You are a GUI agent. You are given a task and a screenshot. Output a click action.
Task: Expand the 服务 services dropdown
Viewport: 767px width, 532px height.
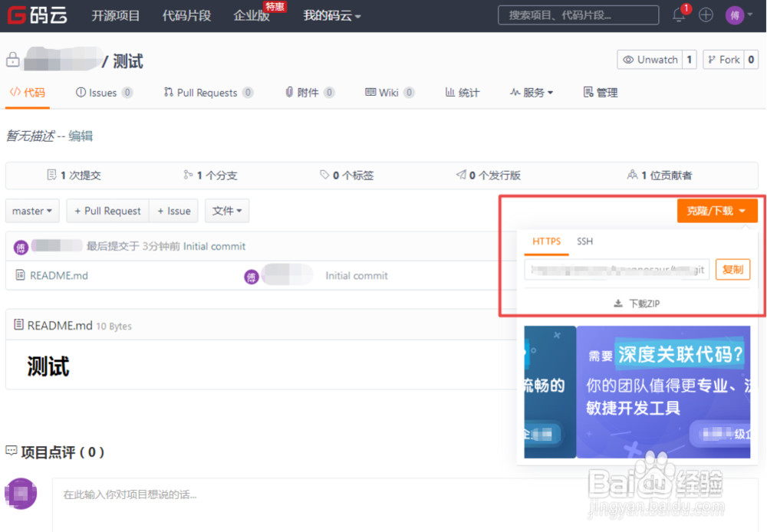[x=532, y=92]
